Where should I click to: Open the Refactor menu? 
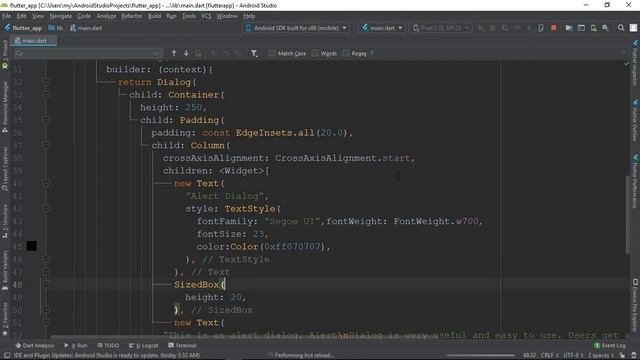tap(131, 16)
